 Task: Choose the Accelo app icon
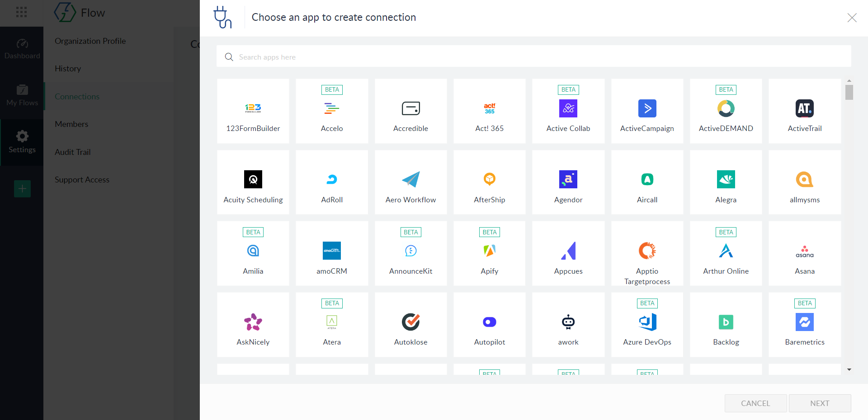(332, 108)
